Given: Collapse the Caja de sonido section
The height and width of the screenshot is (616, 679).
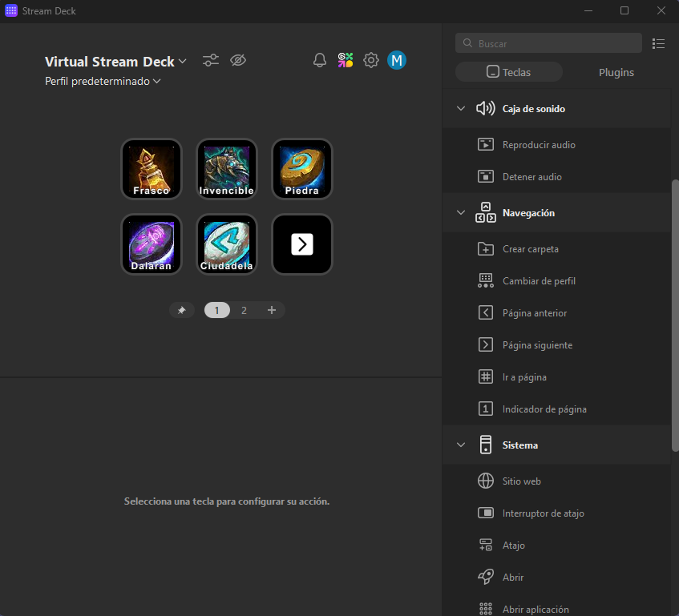Looking at the screenshot, I should tap(461, 109).
